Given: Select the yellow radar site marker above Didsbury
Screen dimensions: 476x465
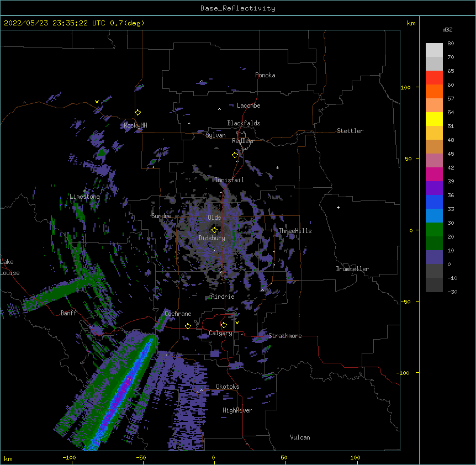Looking at the screenshot, I should point(214,230).
